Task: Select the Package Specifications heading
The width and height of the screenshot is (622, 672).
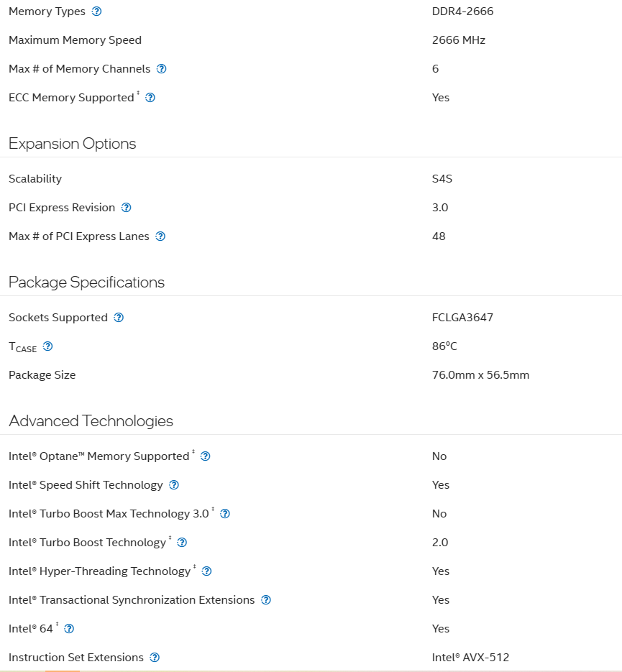Action: point(86,282)
